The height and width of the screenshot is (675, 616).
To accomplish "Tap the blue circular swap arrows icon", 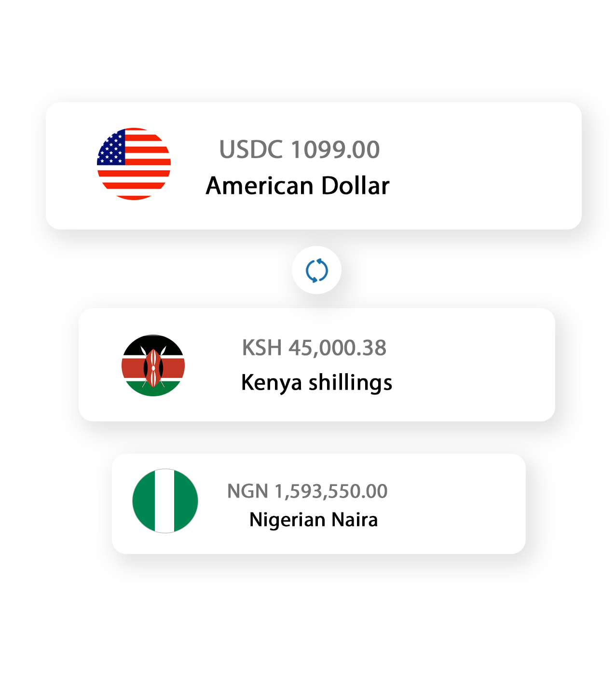I will tap(317, 270).
